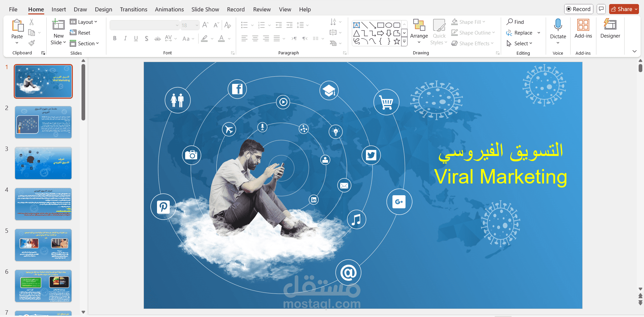Open the Text Highlight Color picker arrow
The height and width of the screenshot is (317, 644).
(212, 39)
